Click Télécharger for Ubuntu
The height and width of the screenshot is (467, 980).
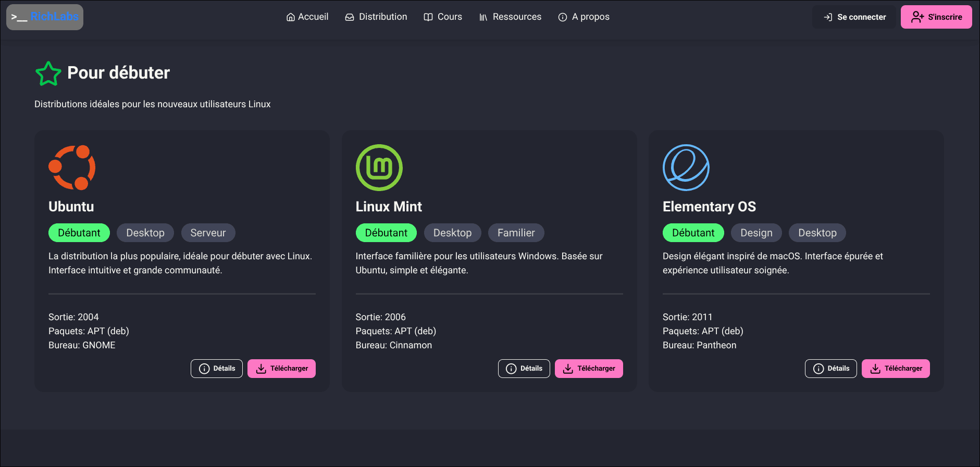(281, 369)
